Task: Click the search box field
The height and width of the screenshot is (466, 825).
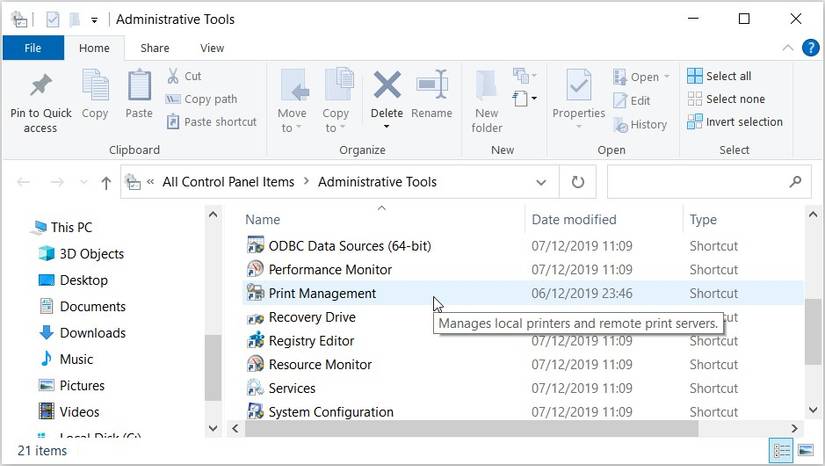Action: click(x=708, y=182)
